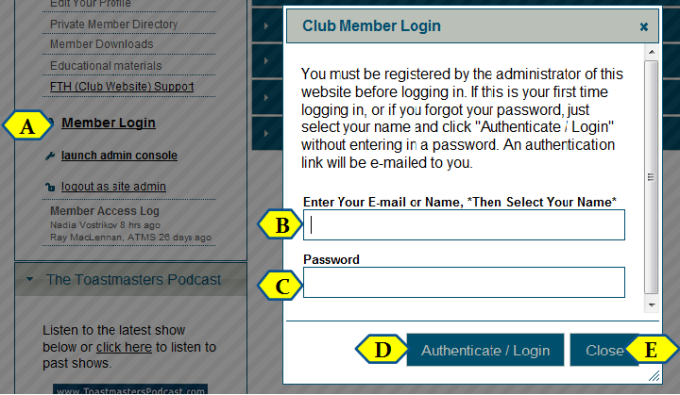This screenshot has width=680, height=395.
Task: Click the dialog's vertical scrollbar thumb
Action: pyautogui.click(x=651, y=177)
